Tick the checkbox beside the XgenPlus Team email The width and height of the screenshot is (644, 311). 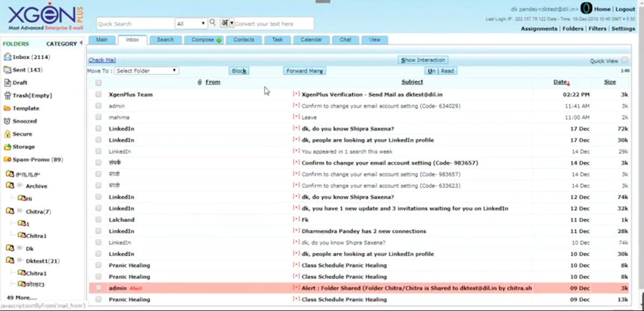99,95
